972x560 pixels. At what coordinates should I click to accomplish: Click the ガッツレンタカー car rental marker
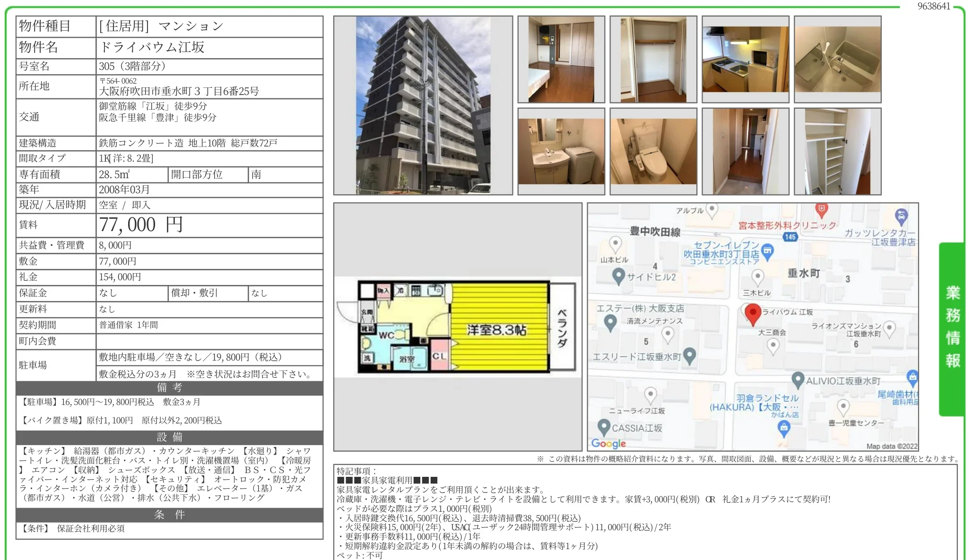click(x=902, y=217)
